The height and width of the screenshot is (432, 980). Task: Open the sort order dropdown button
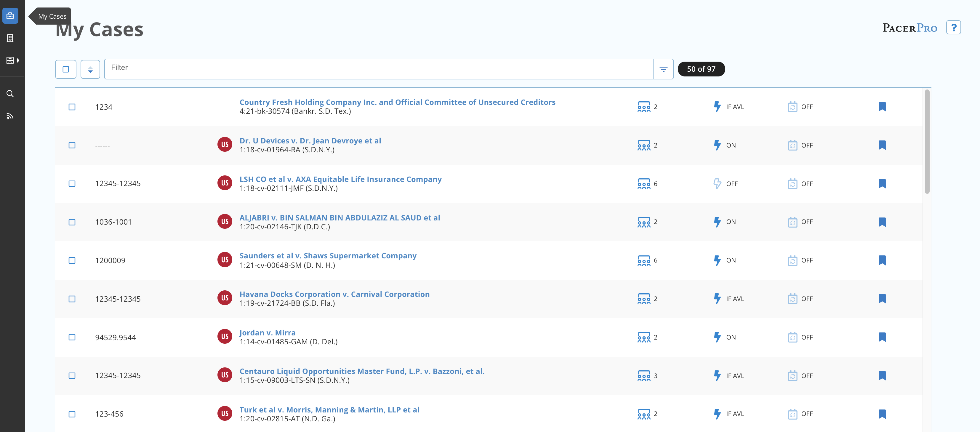pos(90,69)
